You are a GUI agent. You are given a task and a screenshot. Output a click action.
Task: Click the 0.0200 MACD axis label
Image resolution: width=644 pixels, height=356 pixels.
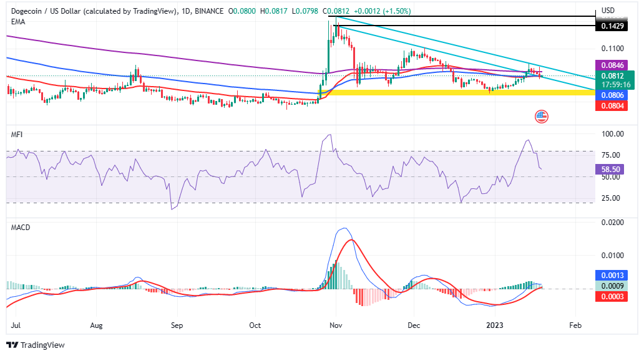pyautogui.click(x=612, y=223)
